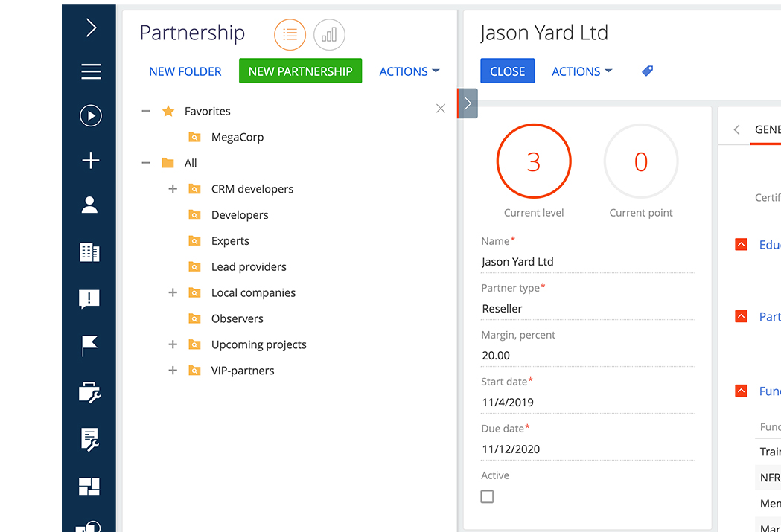Open the partnership Actions dropdown
The width and height of the screenshot is (781, 532).
pyautogui.click(x=409, y=71)
